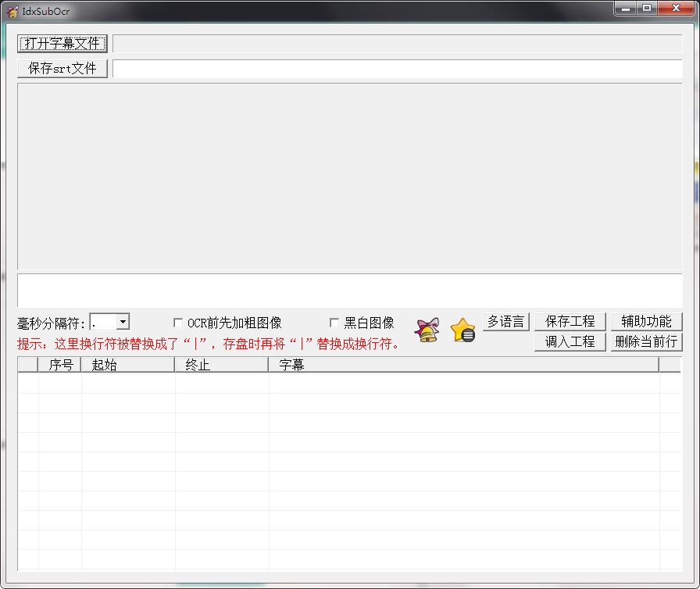Viewport: 700px width, 589px height.
Task: Enable the 黑白图像 checkbox
Action: point(334,322)
